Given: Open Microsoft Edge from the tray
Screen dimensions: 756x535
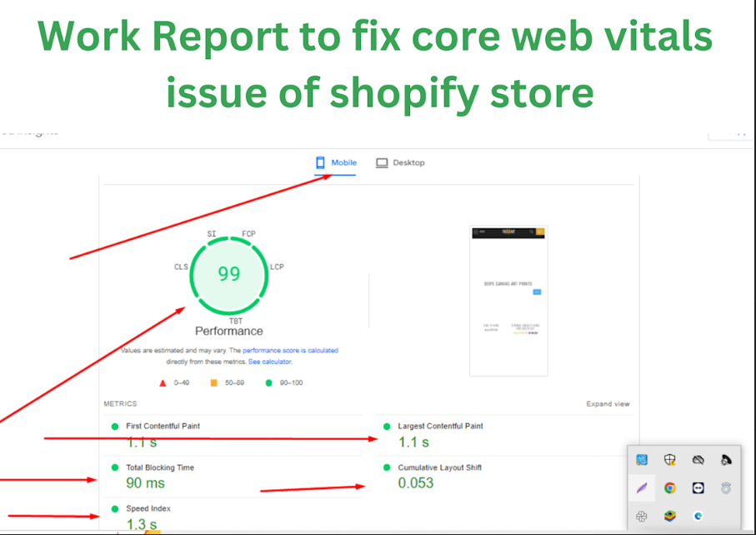Looking at the screenshot, I should coord(698,516).
